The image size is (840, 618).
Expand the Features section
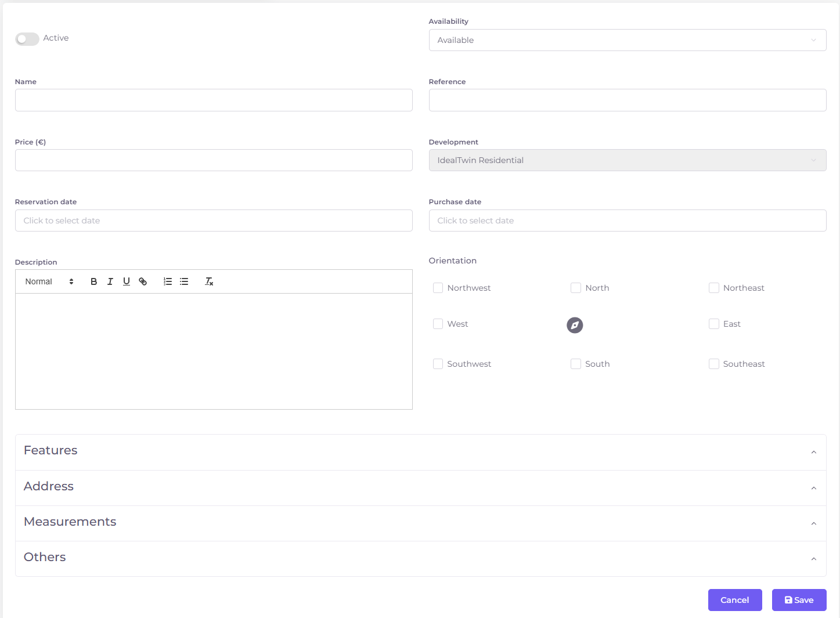(420, 452)
